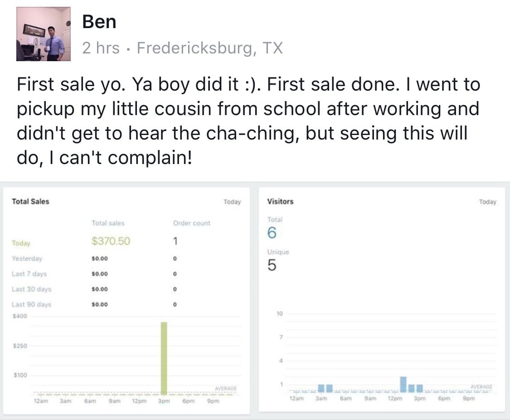Click the 2 hrs post timestamp
Screen dimensions: 510x420
tap(101, 48)
